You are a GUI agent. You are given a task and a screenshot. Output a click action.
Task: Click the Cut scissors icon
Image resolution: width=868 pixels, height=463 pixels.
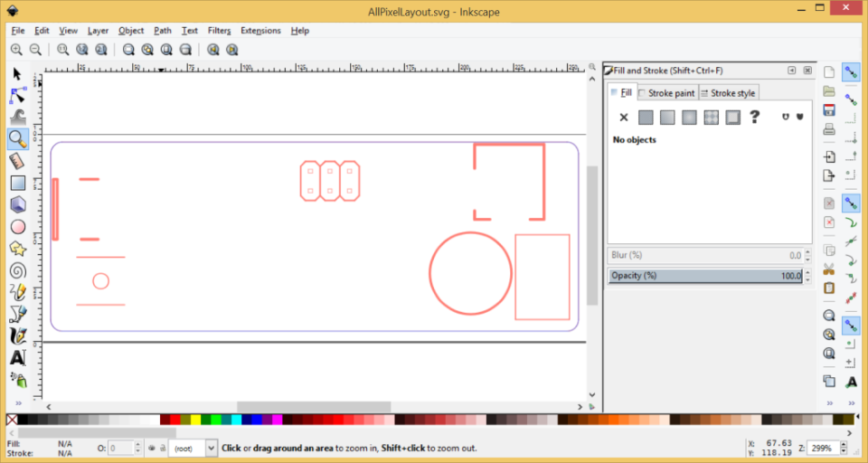[829, 269]
